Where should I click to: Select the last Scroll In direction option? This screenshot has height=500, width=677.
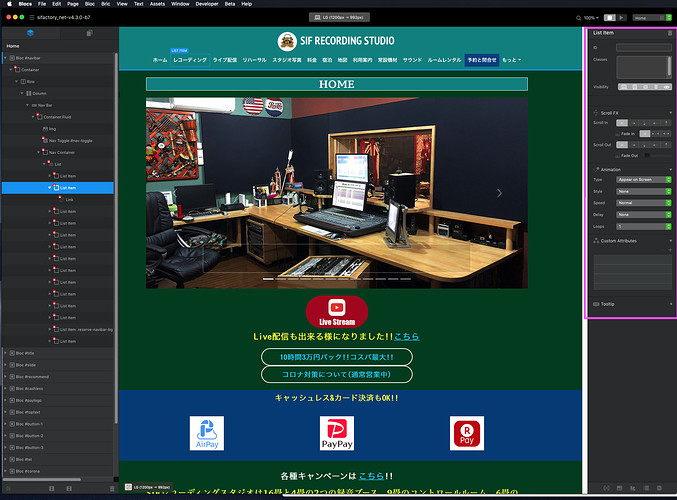tap(666, 123)
